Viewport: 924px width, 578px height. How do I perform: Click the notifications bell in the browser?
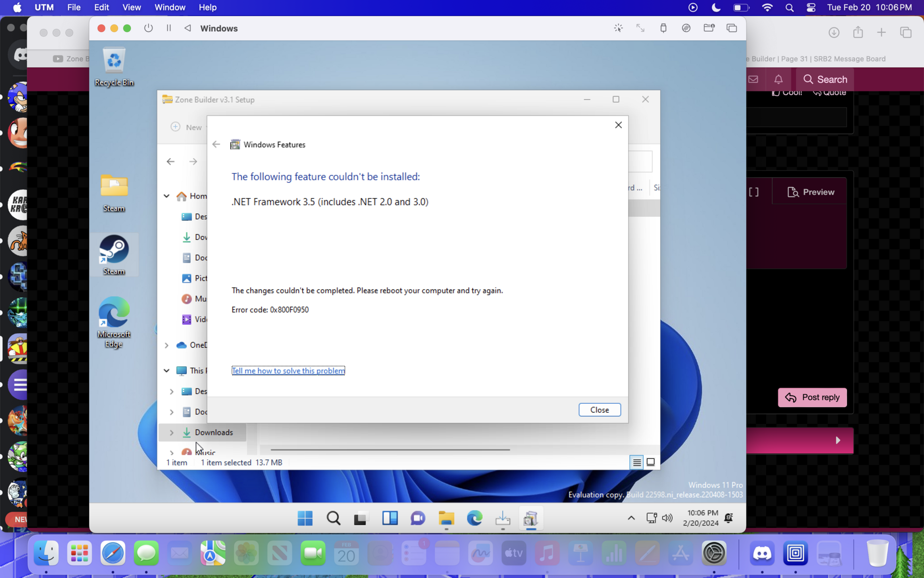click(x=778, y=79)
